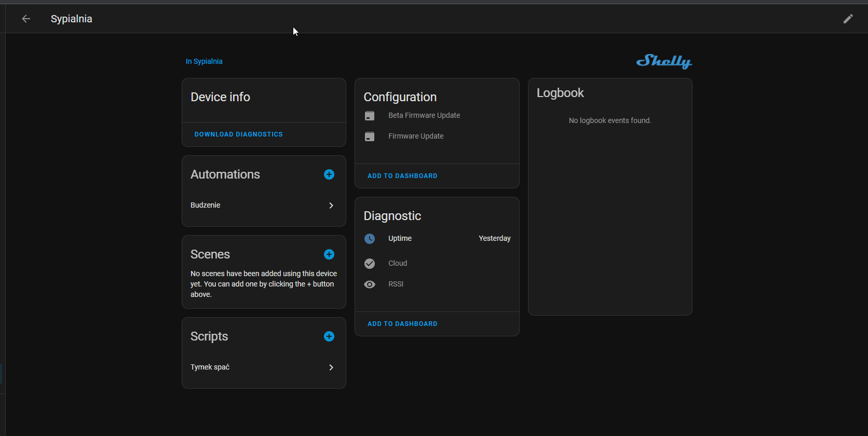Click the Beta Firmware Update icon

(370, 116)
